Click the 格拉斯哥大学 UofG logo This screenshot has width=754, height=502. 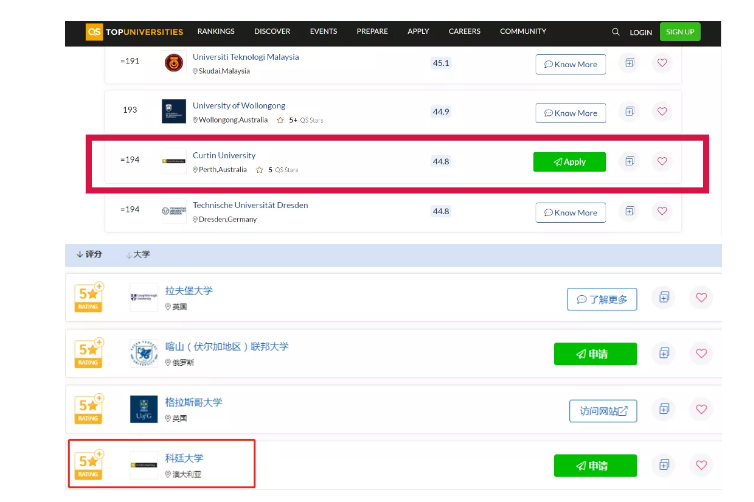144,409
